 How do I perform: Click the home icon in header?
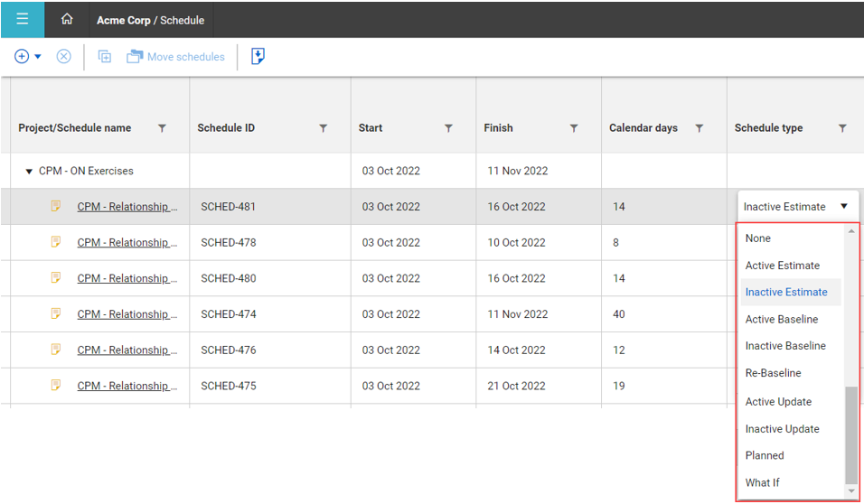(67, 19)
